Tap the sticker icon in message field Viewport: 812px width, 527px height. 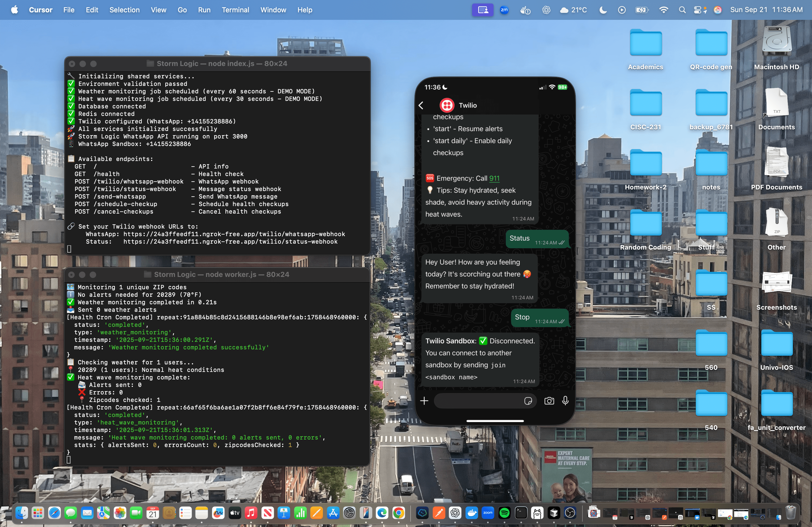click(x=528, y=401)
